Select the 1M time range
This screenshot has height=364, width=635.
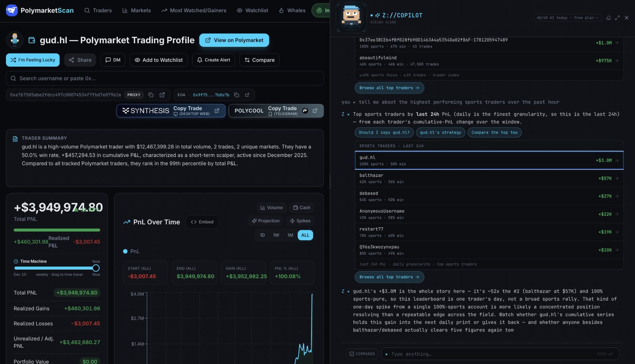pos(291,235)
